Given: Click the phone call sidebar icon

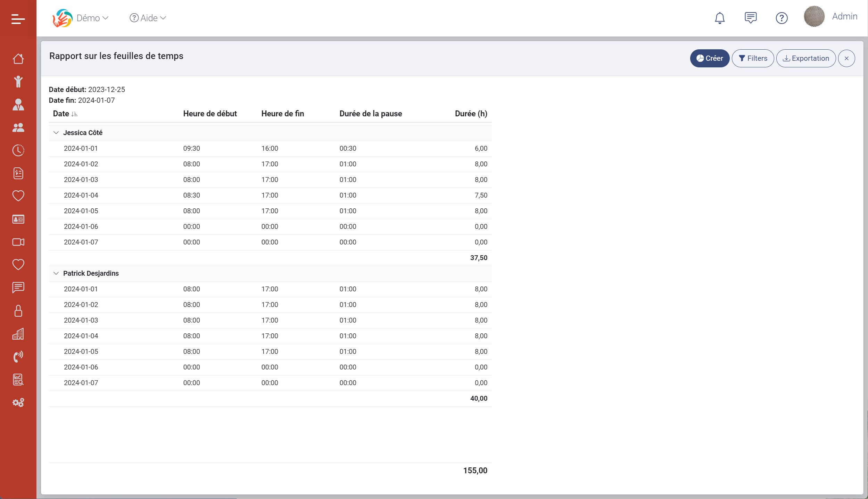Looking at the screenshot, I should [x=18, y=357].
